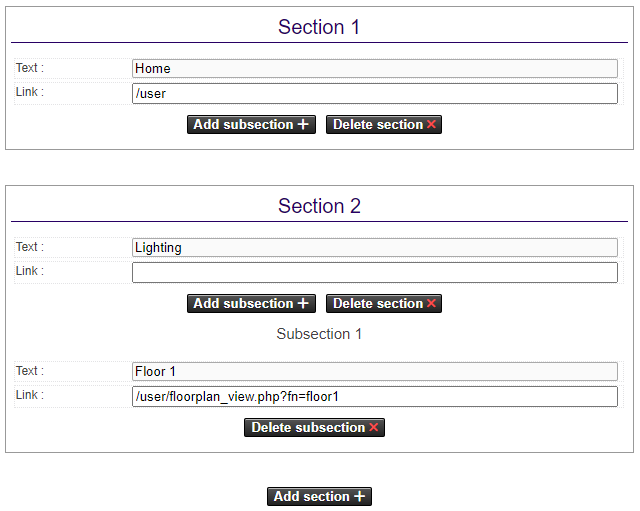Click the plus icon on Section 1's Add subsection

(x=303, y=125)
